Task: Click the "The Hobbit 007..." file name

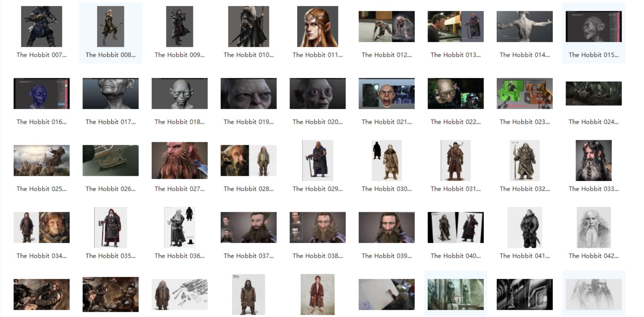Action: pyautogui.click(x=42, y=55)
